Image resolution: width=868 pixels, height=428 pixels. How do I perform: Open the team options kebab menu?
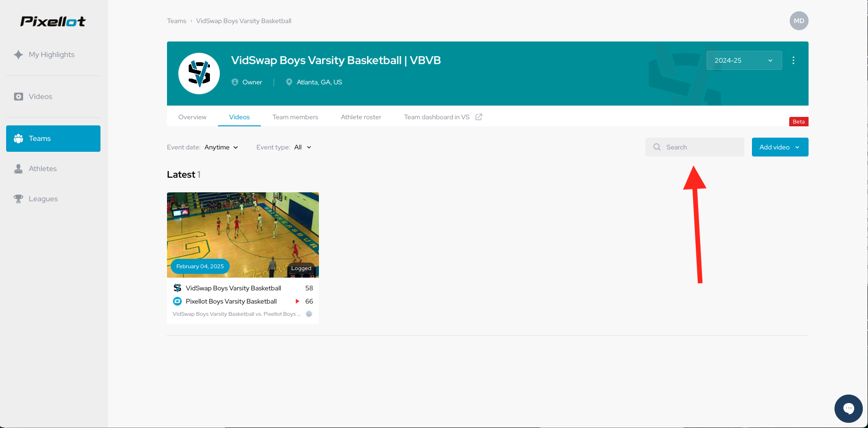coord(793,60)
